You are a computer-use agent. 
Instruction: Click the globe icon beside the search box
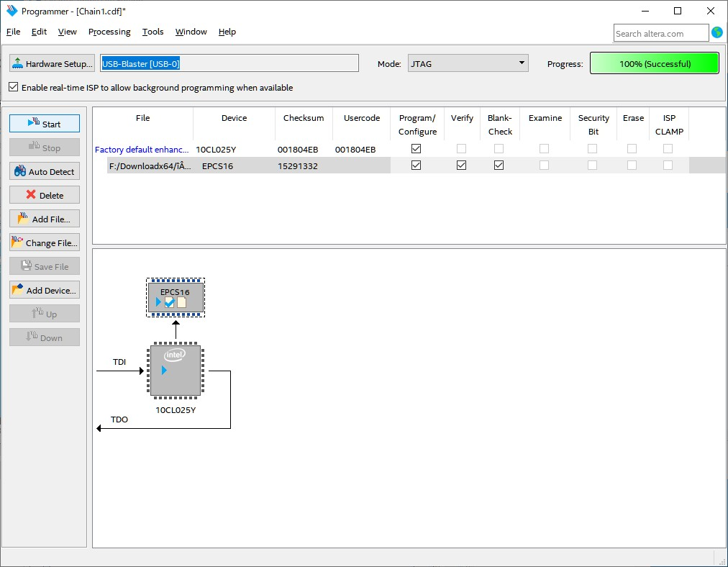717,32
